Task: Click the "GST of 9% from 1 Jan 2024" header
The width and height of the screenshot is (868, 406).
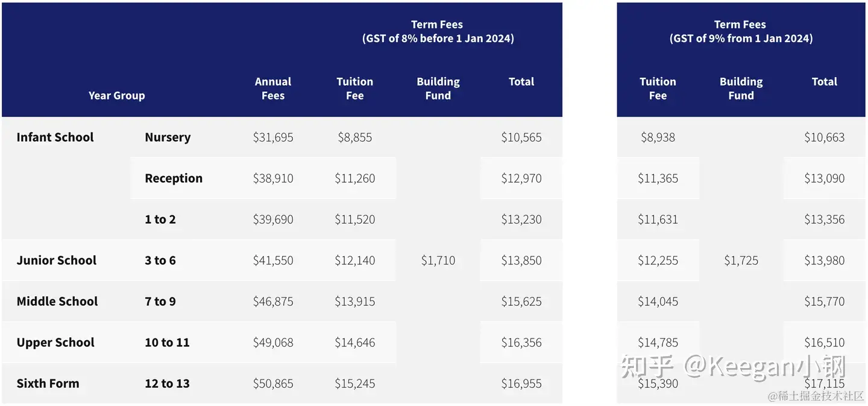Action: tap(741, 38)
